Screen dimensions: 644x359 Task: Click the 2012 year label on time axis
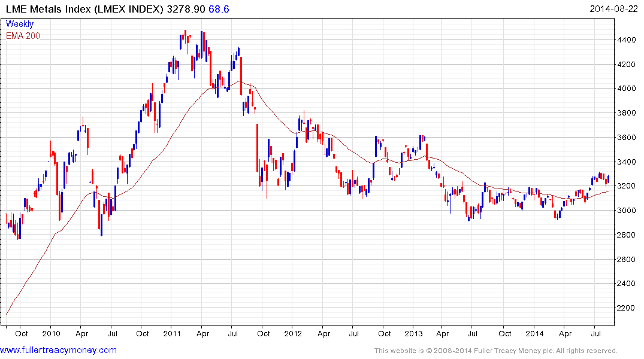point(293,333)
